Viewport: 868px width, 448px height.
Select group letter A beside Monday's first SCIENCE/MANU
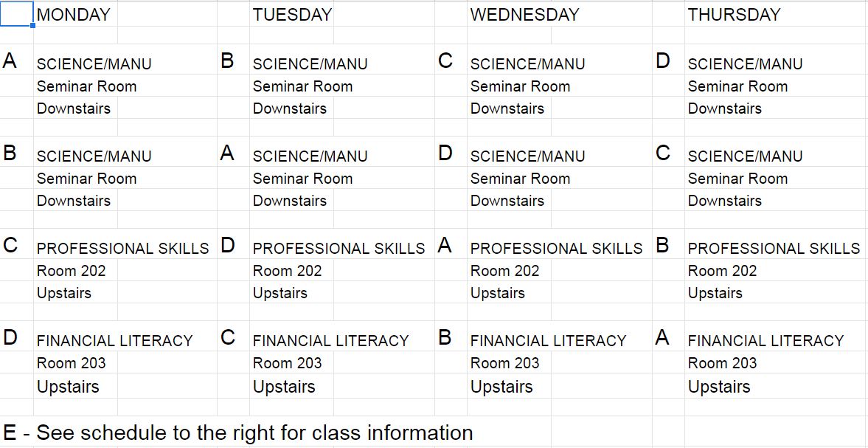point(10,61)
